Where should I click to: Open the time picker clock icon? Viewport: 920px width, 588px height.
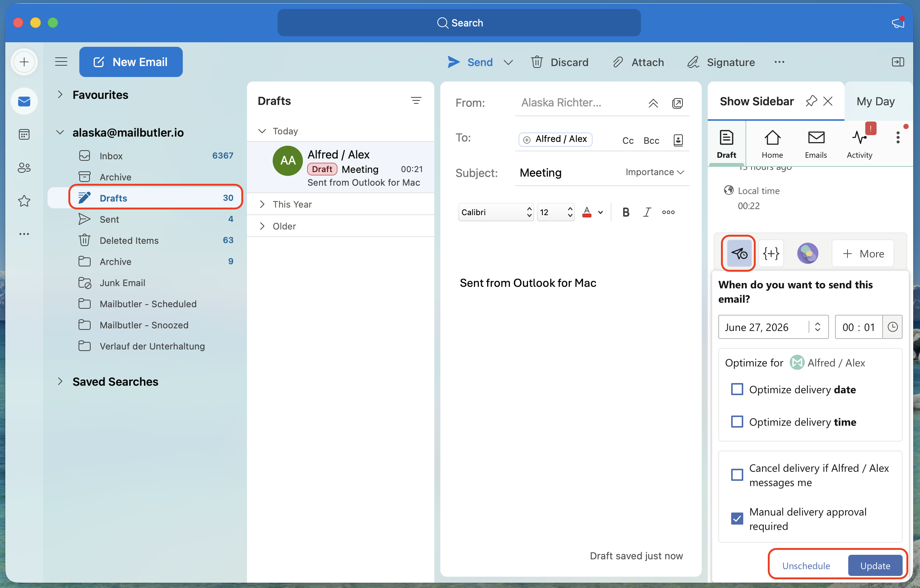892,327
